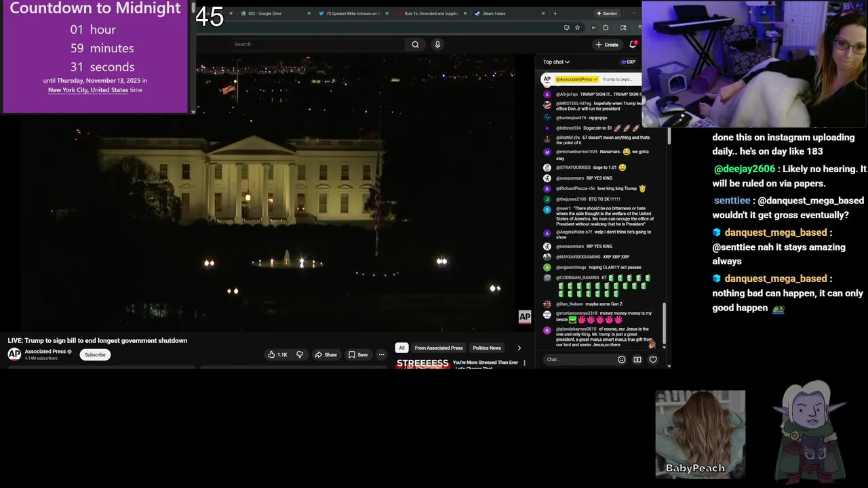Click the pinned AssociatedPress chat message
868x488 pixels.
591,79
